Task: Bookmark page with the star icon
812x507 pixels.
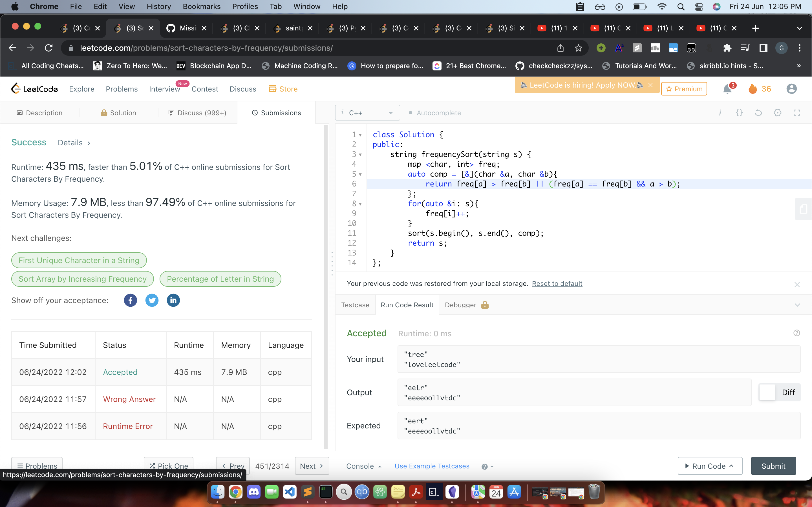Action: coord(578,48)
